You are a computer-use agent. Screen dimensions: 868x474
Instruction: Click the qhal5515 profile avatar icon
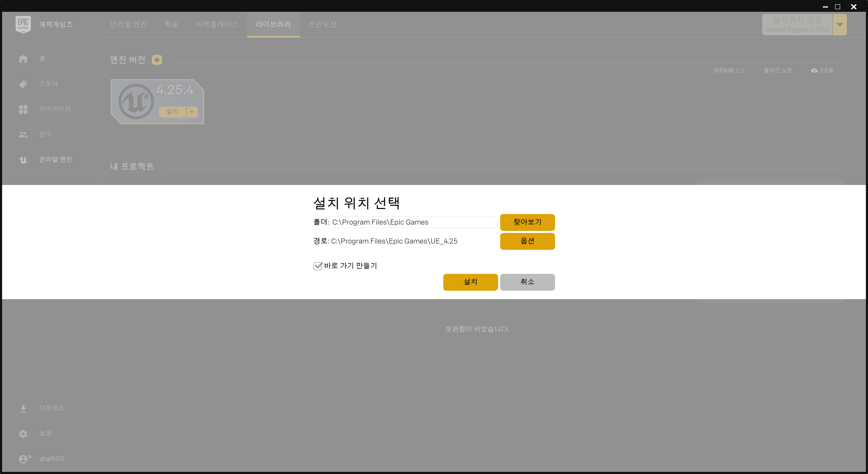pos(23,459)
